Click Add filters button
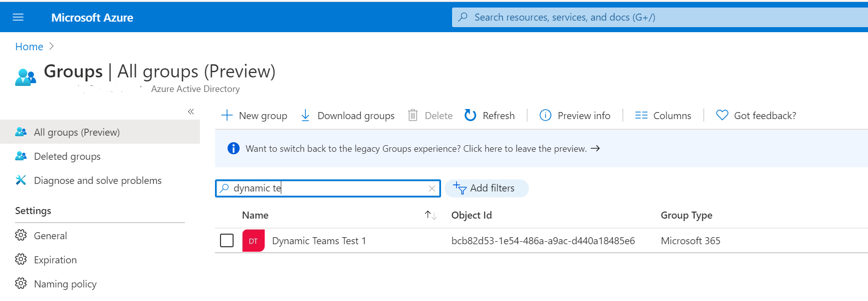 coord(486,188)
